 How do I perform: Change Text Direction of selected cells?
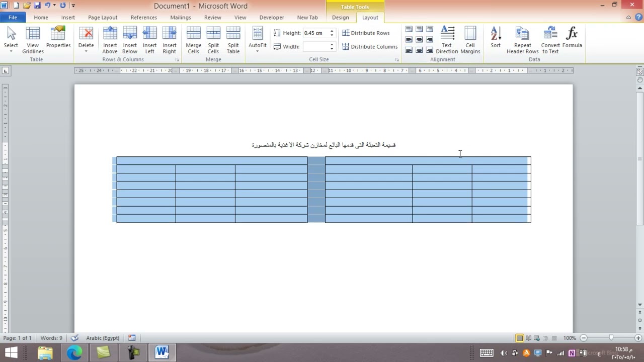[447, 41]
